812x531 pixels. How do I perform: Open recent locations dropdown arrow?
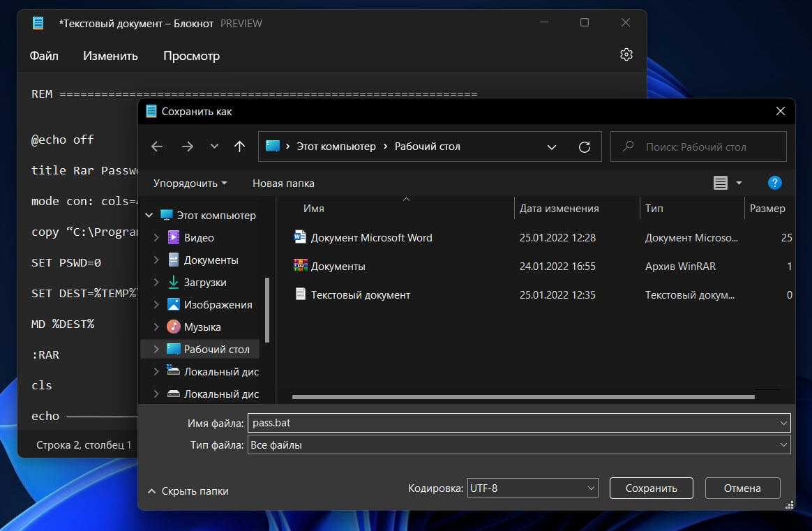click(214, 147)
